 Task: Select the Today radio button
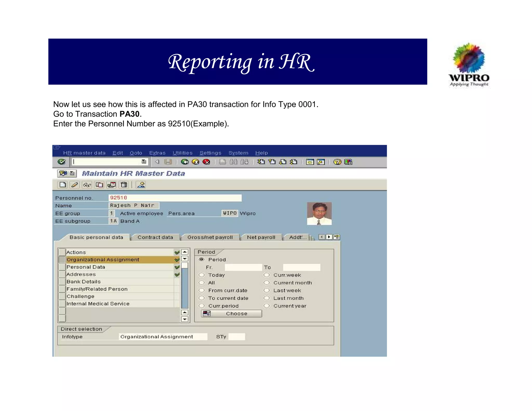coord(202,275)
